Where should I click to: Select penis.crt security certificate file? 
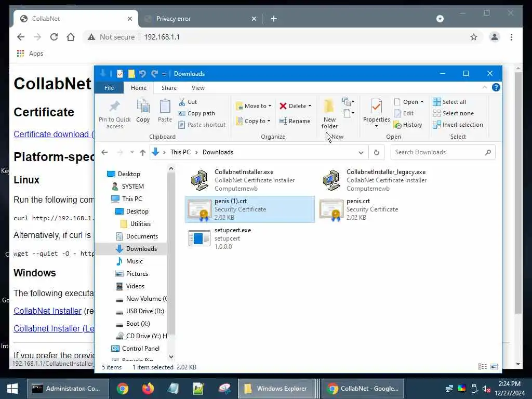point(382,209)
